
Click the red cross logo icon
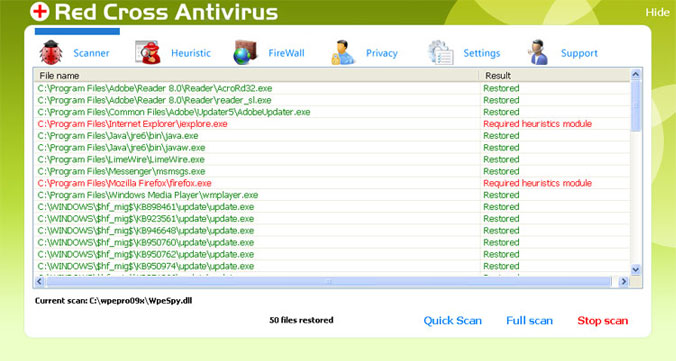40,11
